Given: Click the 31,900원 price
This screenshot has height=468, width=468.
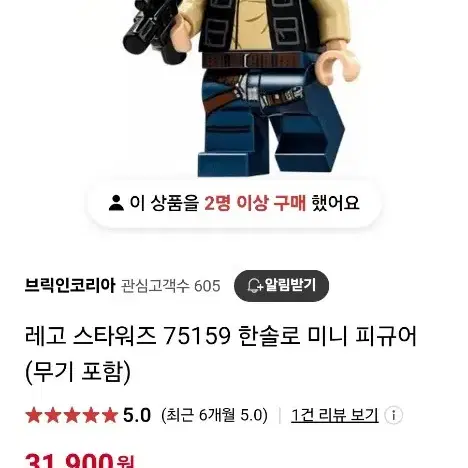Looking at the screenshot, I should [x=79, y=461].
